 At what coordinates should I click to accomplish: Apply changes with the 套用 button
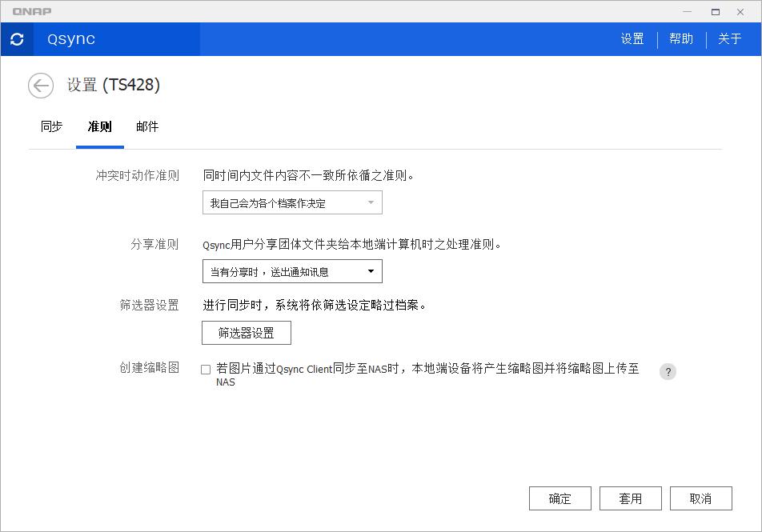click(x=630, y=498)
